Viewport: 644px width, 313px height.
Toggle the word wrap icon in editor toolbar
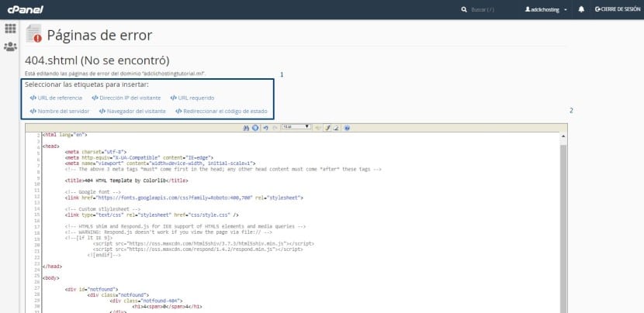317,128
